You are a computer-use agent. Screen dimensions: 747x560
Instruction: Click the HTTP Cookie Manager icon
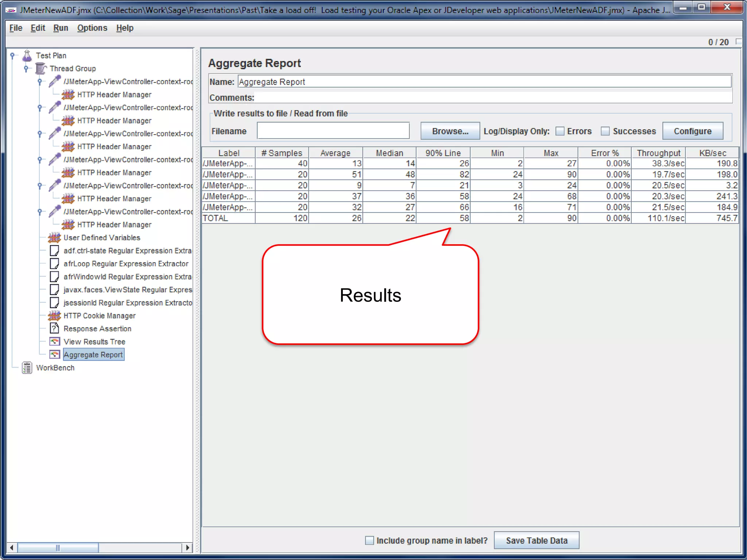(54, 316)
